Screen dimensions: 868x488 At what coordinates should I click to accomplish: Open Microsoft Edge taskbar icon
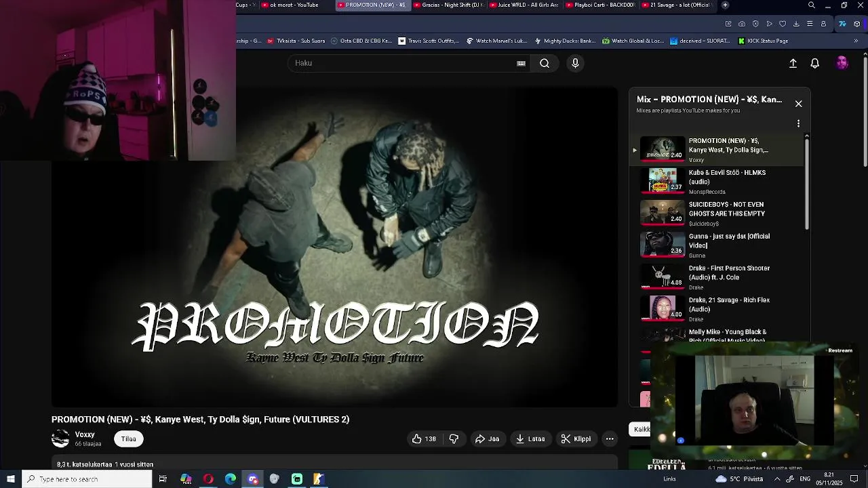click(x=231, y=479)
